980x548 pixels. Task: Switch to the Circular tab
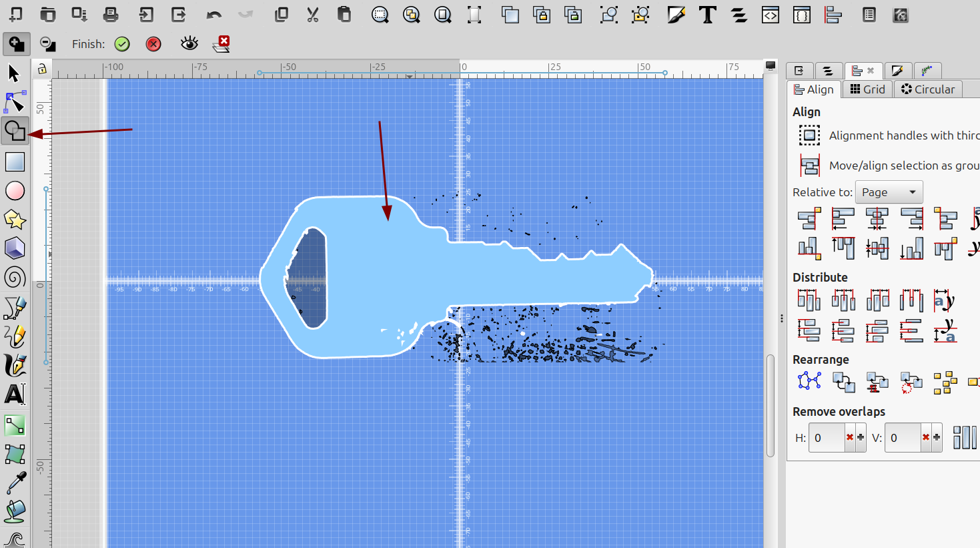point(928,89)
